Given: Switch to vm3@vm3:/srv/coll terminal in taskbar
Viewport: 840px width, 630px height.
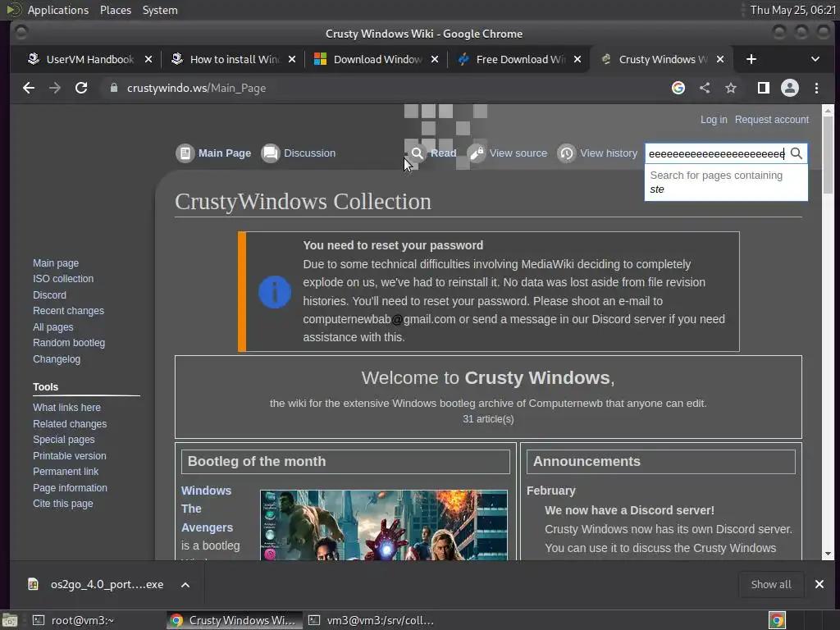Looking at the screenshot, I should tap(372, 620).
